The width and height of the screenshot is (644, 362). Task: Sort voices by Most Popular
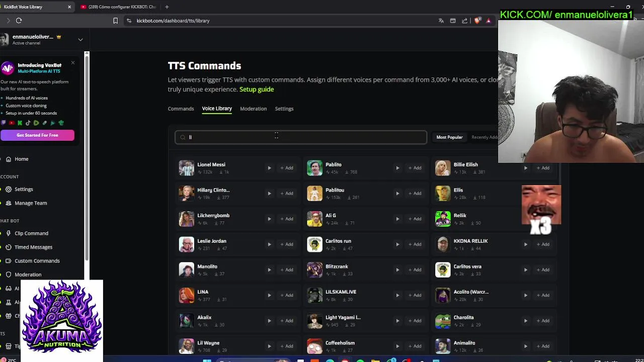click(x=449, y=137)
